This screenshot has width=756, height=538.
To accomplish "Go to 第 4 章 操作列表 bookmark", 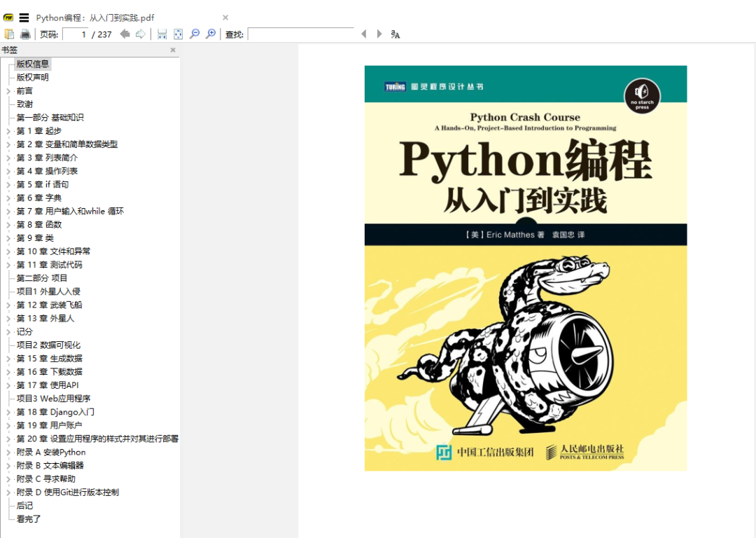I will (47, 171).
